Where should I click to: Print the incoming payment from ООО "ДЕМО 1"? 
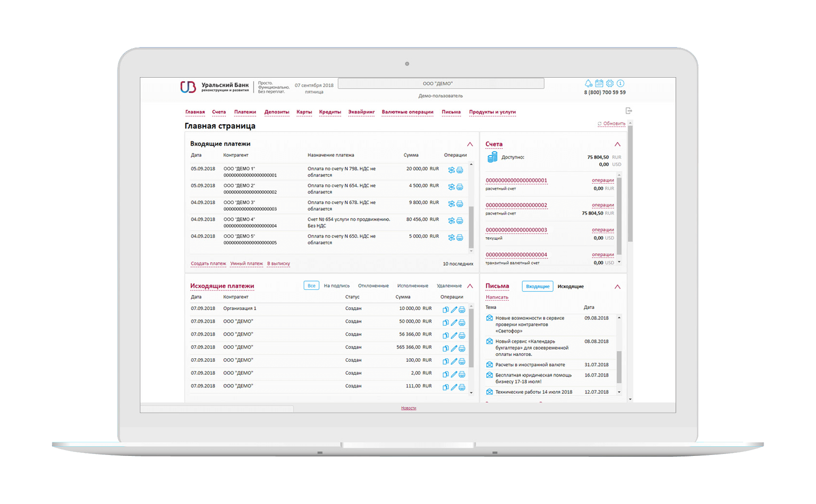tap(460, 170)
